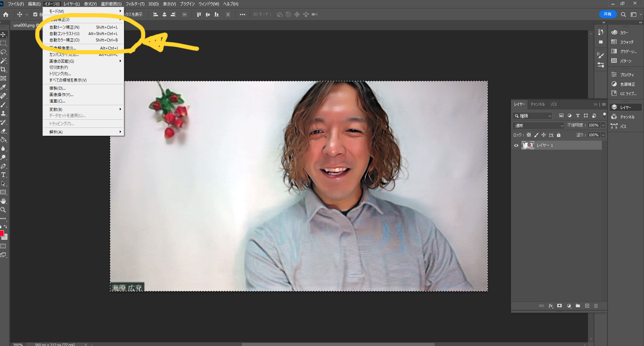The height and width of the screenshot is (346, 644).
Task: Select the Hand tool
Action: tap(3, 201)
